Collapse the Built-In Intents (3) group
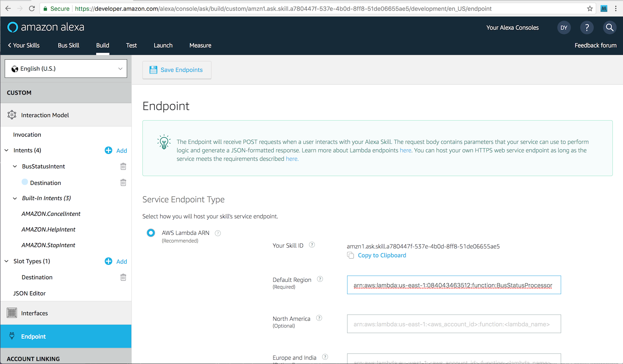623x364 pixels. pyautogui.click(x=15, y=198)
